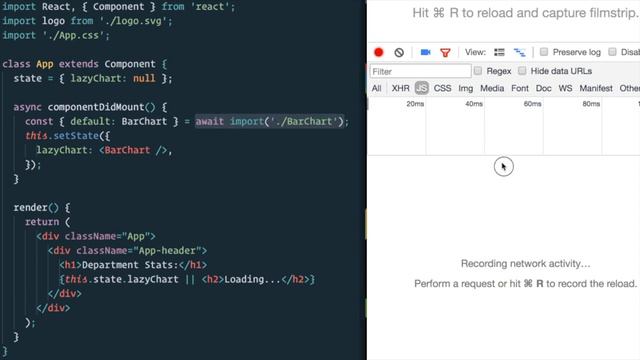Click 'this.setState({' in editor

[x=67, y=136]
